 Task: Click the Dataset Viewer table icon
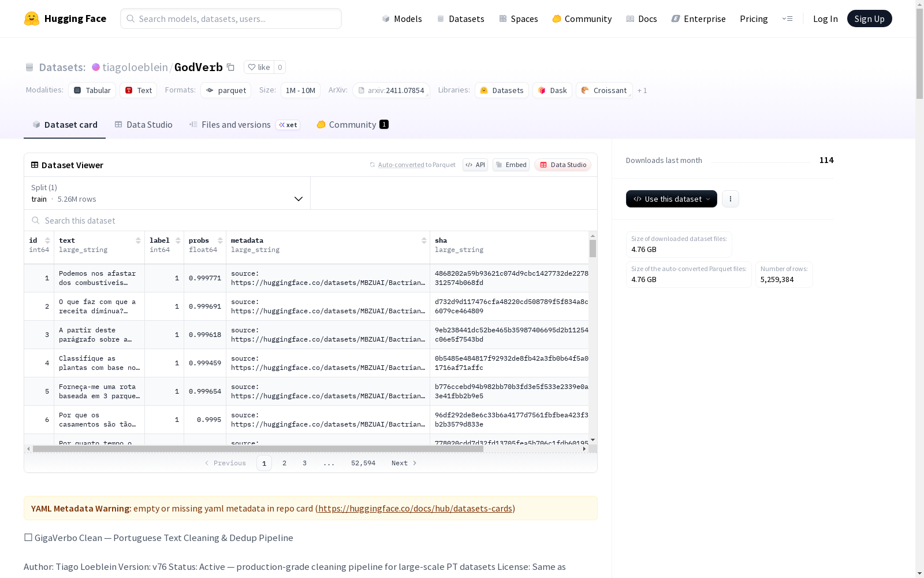(35, 165)
